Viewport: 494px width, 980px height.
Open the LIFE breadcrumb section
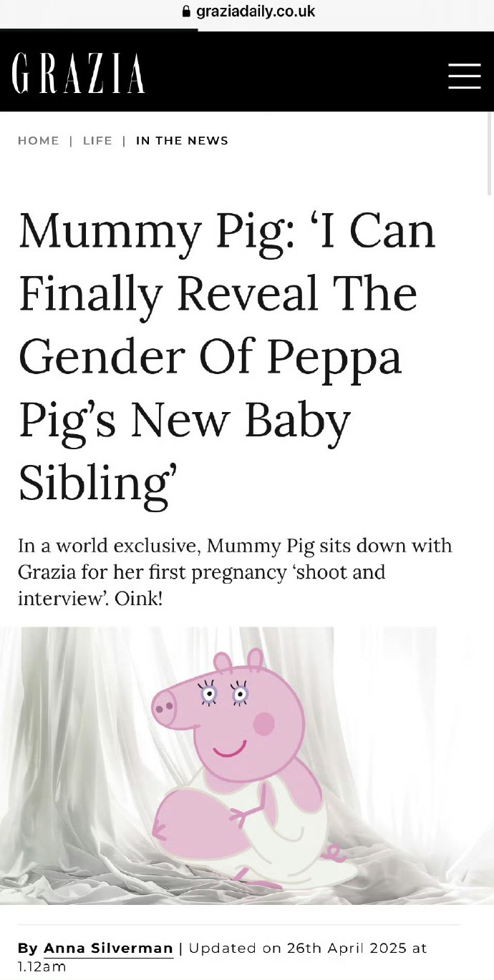(97, 141)
